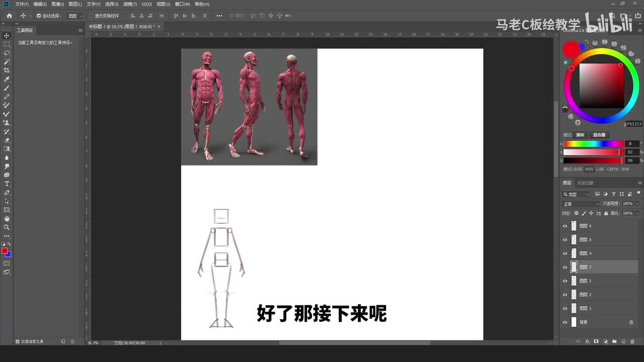Image resolution: width=644 pixels, height=362 pixels.
Task: Select the Hand tool
Action: coord(7,219)
